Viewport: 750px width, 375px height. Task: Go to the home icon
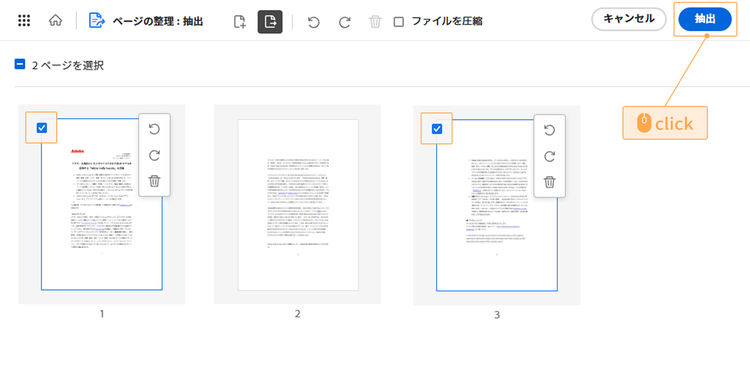tap(55, 21)
